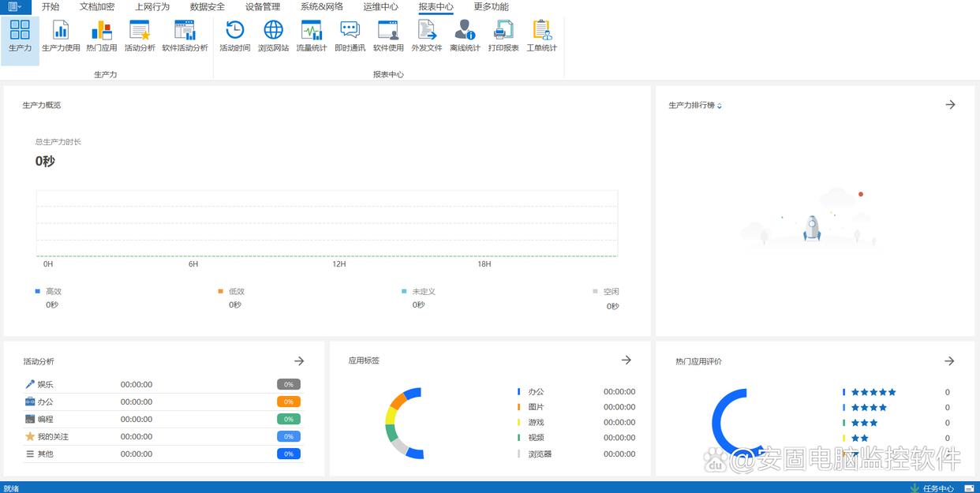This screenshot has height=493, width=980.
Task: Open the 设备管理 menu tab
Action: tap(263, 7)
